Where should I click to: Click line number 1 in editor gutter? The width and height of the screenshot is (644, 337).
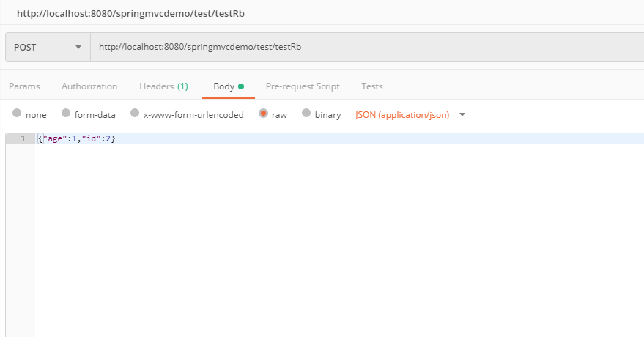[23, 138]
